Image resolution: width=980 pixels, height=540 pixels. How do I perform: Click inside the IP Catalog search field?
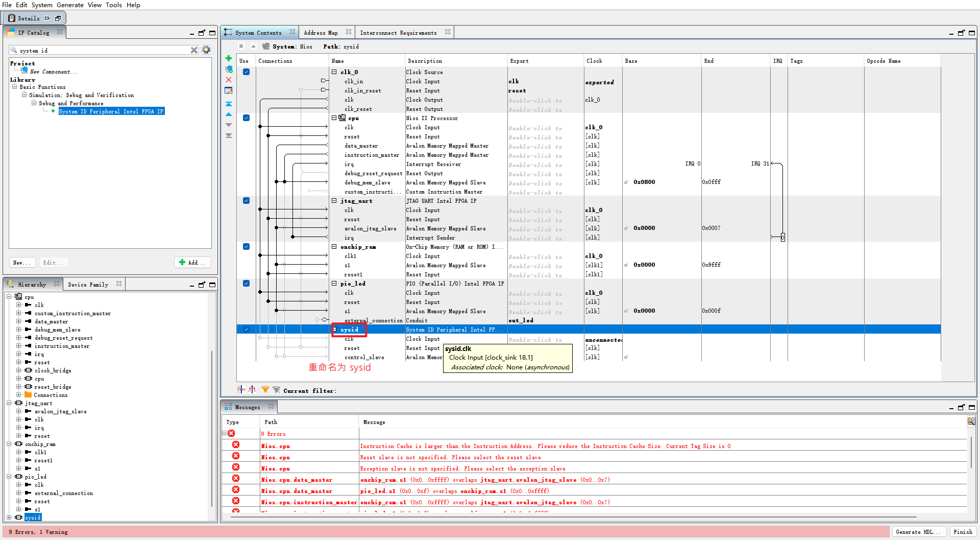[102, 50]
